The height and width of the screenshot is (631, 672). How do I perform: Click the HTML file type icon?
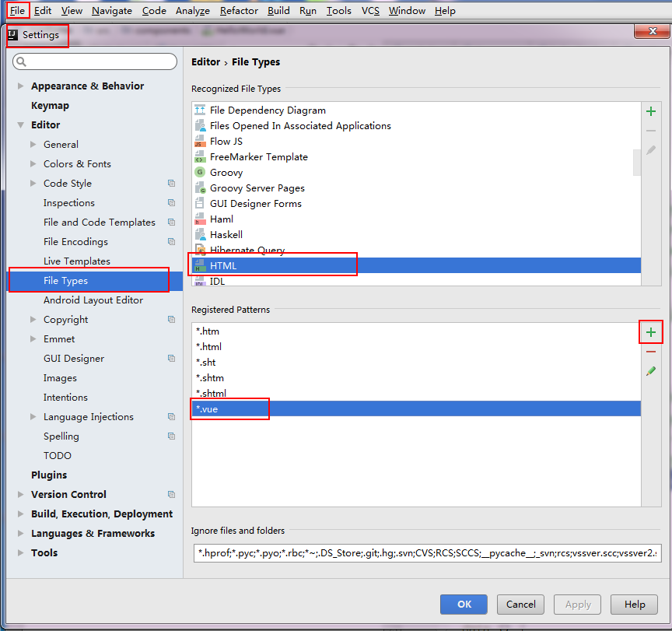(x=200, y=266)
